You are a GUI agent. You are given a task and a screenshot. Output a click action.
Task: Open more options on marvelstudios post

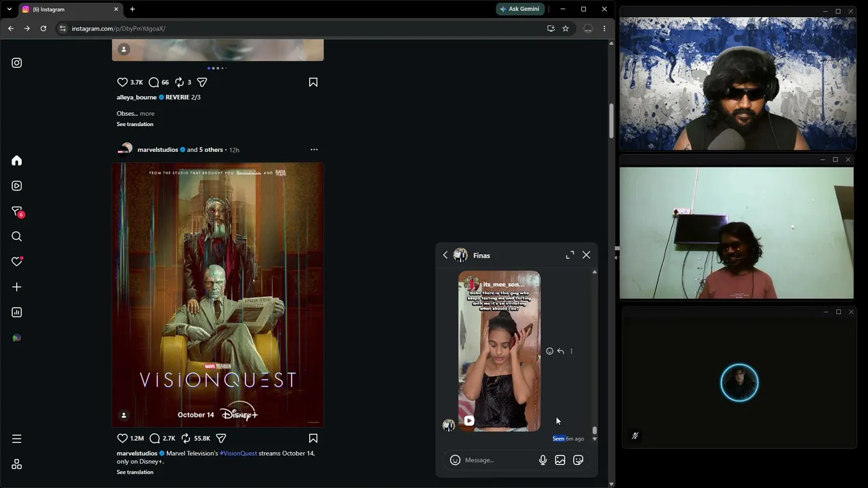pos(314,150)
